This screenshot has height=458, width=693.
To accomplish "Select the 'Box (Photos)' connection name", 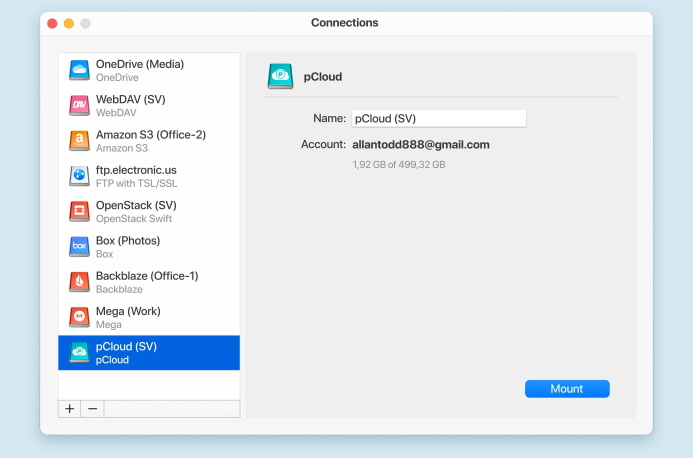I will (x=128, y=241).
